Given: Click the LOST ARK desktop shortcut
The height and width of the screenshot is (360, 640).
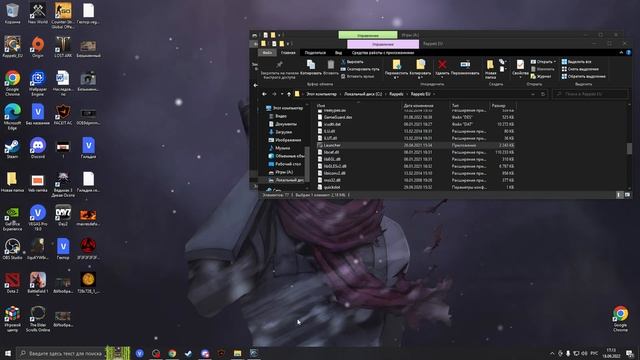Looking at the screenshot, I should [63, 47].
